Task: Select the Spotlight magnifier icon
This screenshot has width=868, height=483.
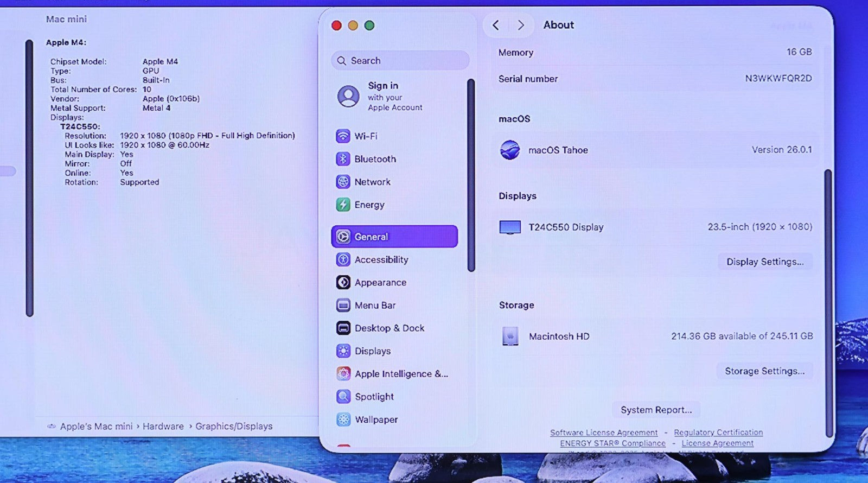Action: pos(343,397)
